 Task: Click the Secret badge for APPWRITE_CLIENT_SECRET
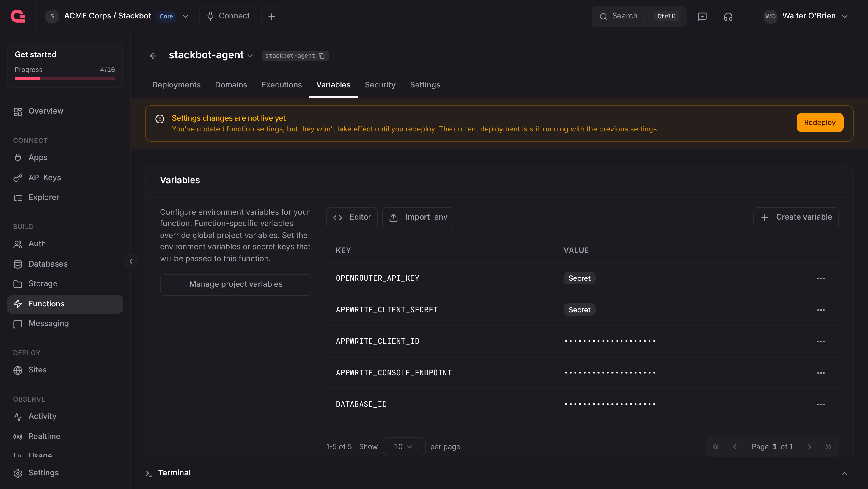pyautogui.click(x=579, y=310)
